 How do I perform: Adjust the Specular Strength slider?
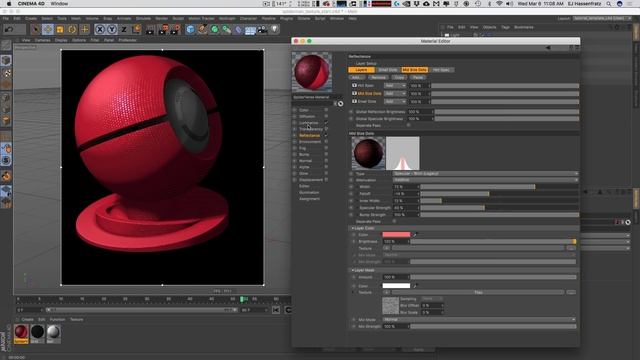[499, 208]
